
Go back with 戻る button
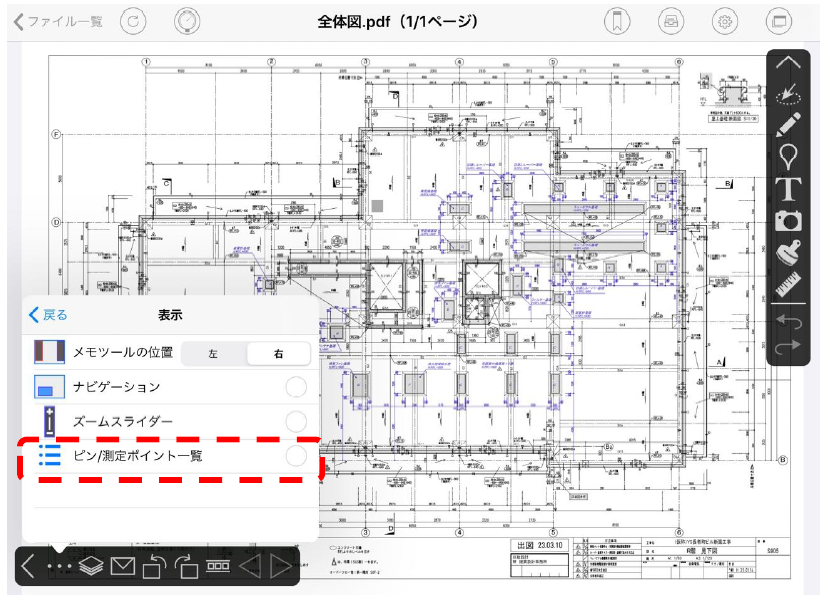49,315
